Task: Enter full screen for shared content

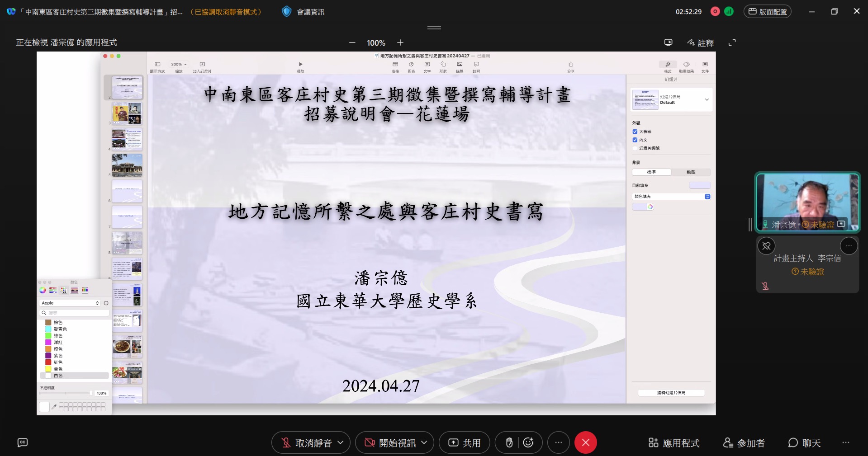Action: click(x=732, y=42)
